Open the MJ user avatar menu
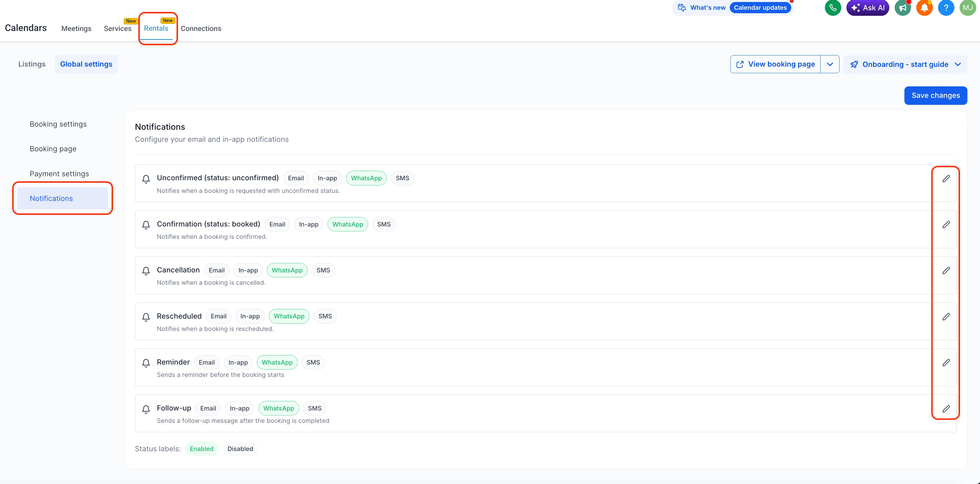The width and height of the screenshot is (980, 484). click(967, 7)
